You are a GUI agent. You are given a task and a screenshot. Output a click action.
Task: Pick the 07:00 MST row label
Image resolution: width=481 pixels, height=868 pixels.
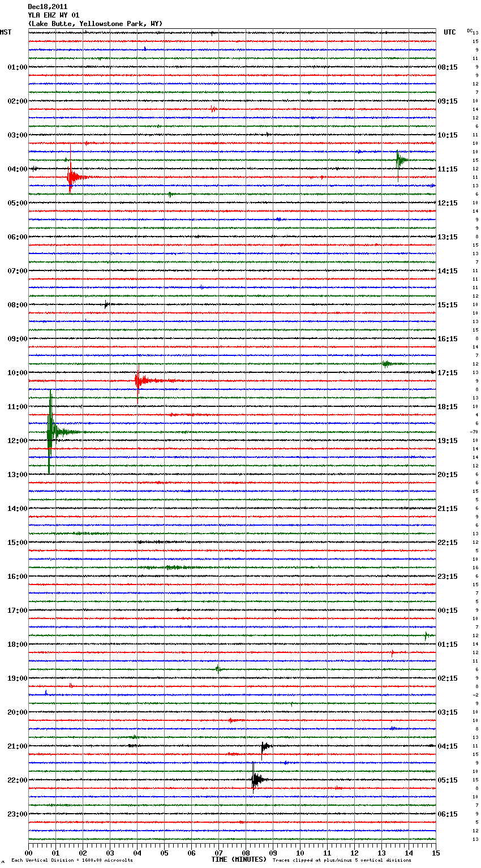pyautogui.click(x=18, y=271)
